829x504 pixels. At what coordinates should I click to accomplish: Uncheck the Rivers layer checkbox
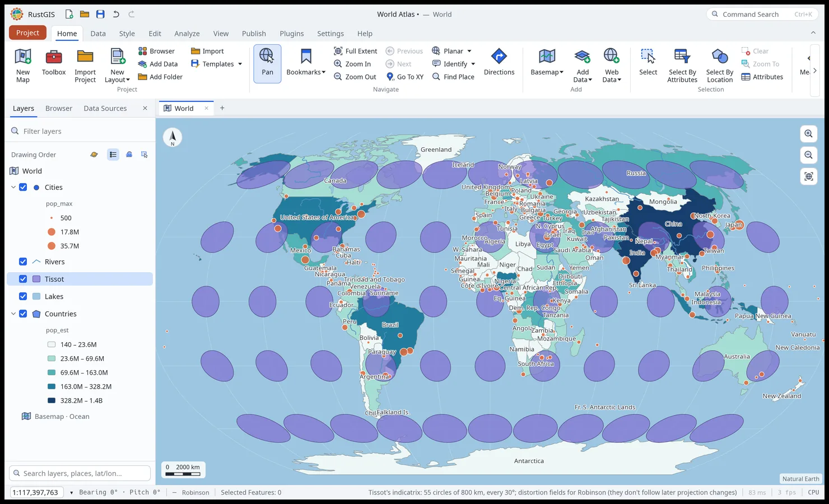click(23, 262)
